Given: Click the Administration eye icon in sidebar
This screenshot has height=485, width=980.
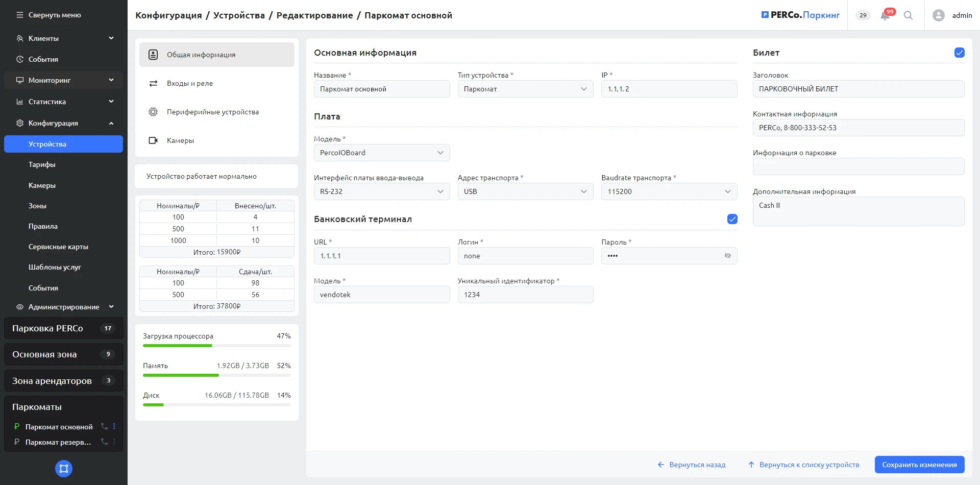Looking at the screenshot, I should tap(20, 307).
